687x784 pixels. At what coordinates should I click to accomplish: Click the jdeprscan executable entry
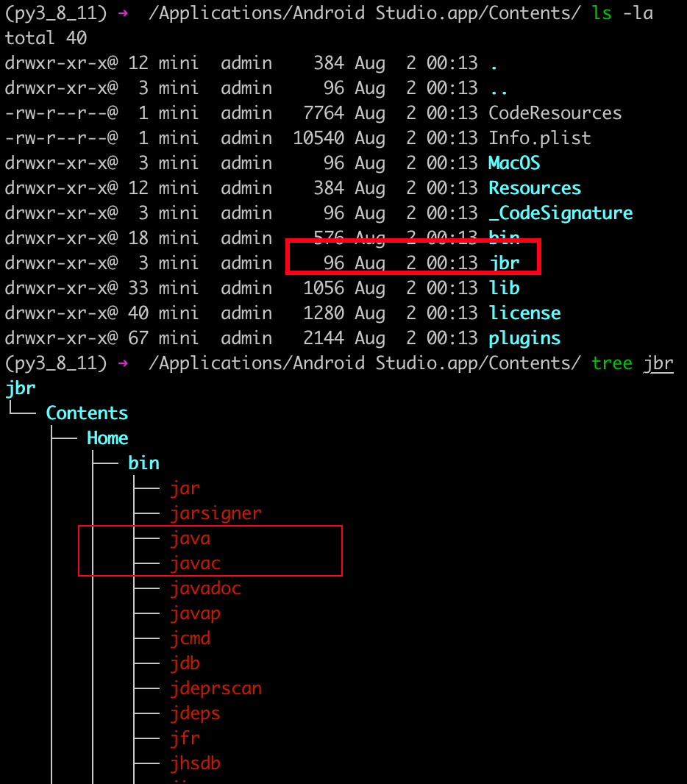216,689
